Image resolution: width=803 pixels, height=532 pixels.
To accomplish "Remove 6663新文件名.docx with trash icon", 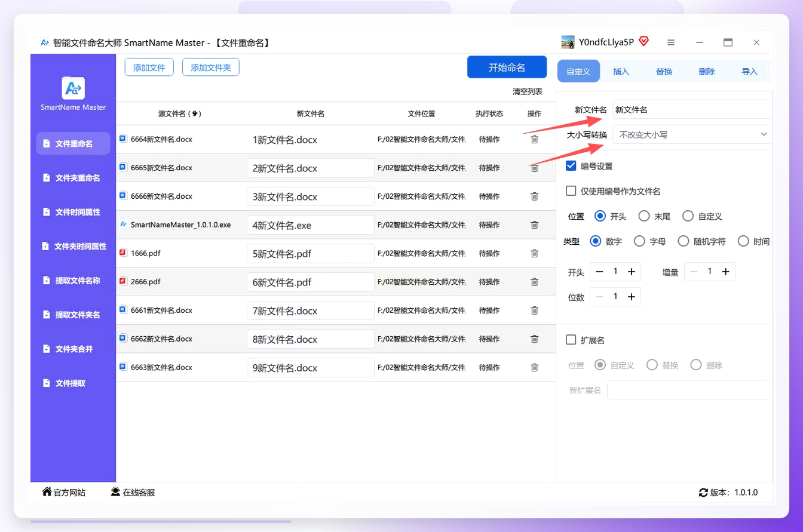I will tap(534, 367).
